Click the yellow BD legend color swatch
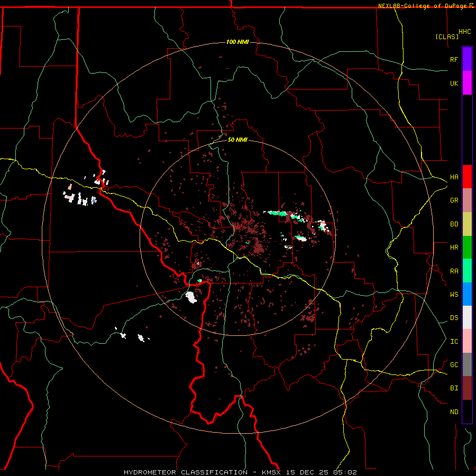The width and height of the screenshot is (476, 476). point(467,224)
